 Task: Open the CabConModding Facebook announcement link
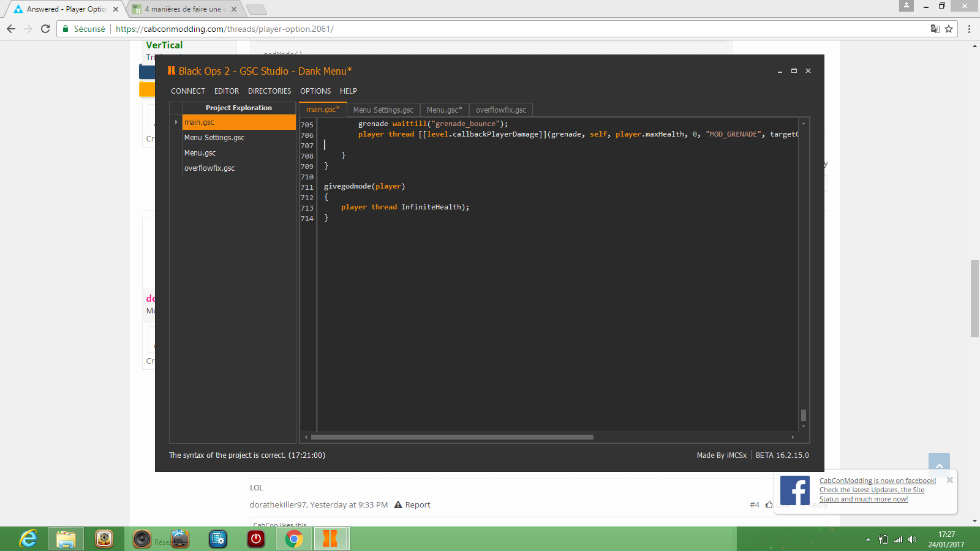point(877,481)
